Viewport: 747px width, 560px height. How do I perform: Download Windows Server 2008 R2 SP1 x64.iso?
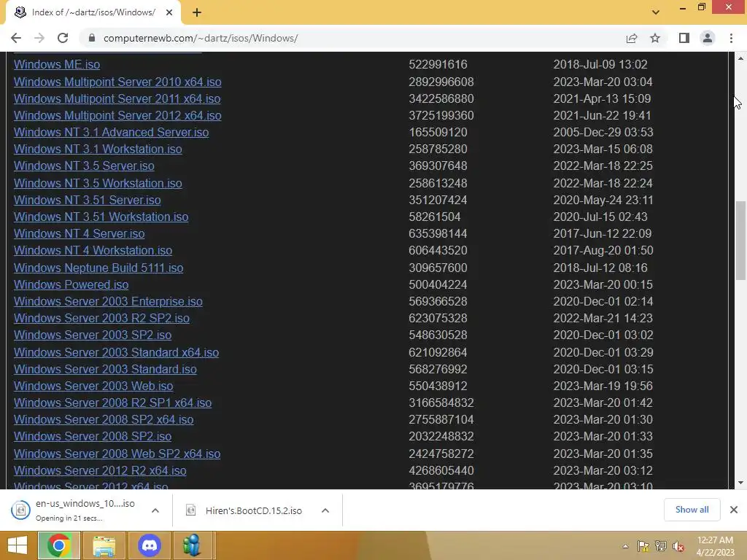(x=112, y=402)
